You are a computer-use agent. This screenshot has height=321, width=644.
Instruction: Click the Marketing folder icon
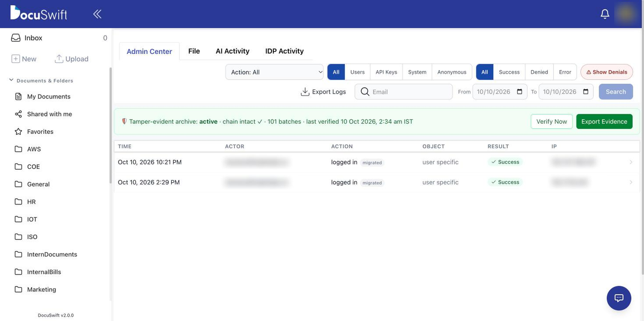coord(18,289)
